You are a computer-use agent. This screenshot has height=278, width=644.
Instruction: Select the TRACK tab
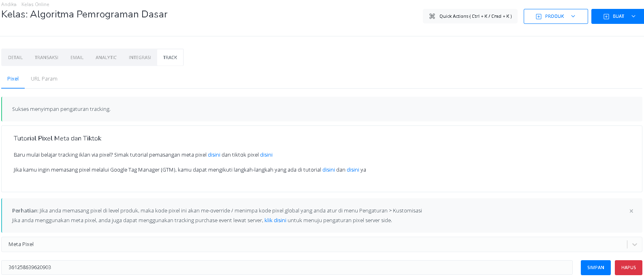[170, 57]
